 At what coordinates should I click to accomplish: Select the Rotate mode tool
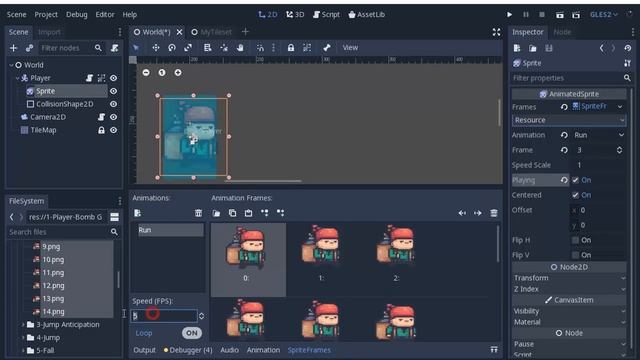point(172,48)
